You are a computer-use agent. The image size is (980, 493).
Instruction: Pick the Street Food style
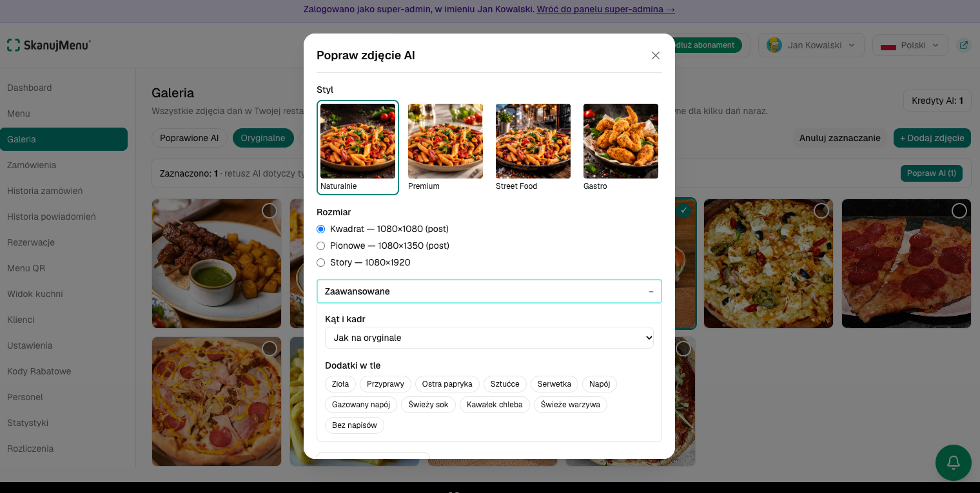click(533, 148)
